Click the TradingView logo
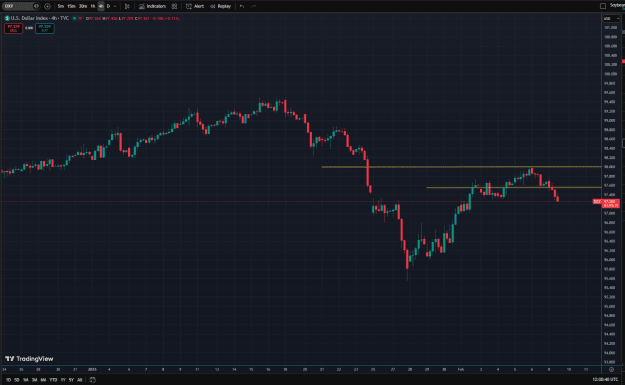 29,359
